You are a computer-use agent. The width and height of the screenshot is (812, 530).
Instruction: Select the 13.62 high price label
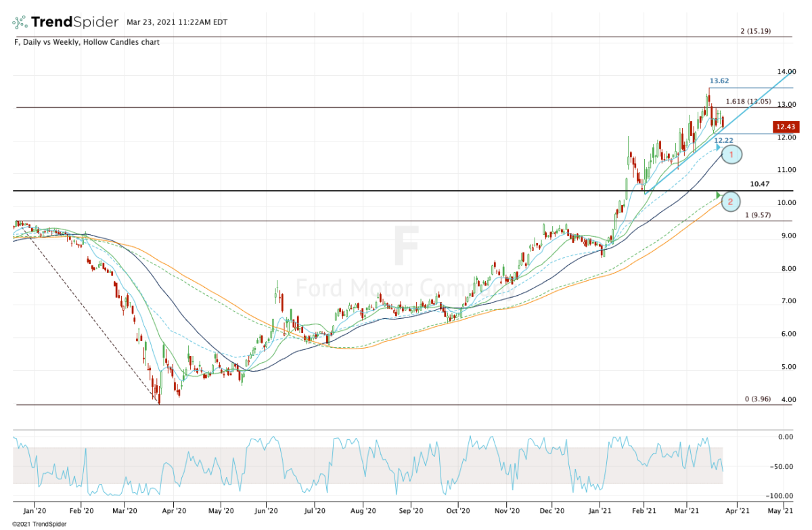click(x=719, y=81)
